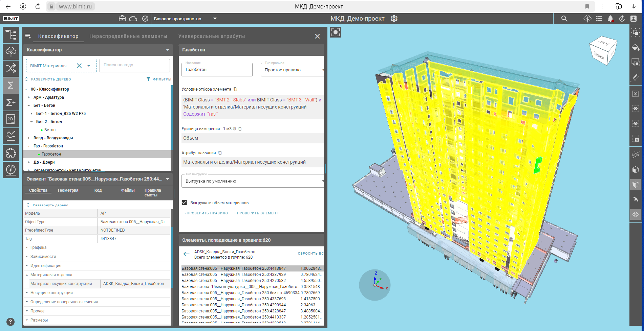Click 'Проверить элемент' button
The image size is (644, 331).
click(x=256, y=213)
